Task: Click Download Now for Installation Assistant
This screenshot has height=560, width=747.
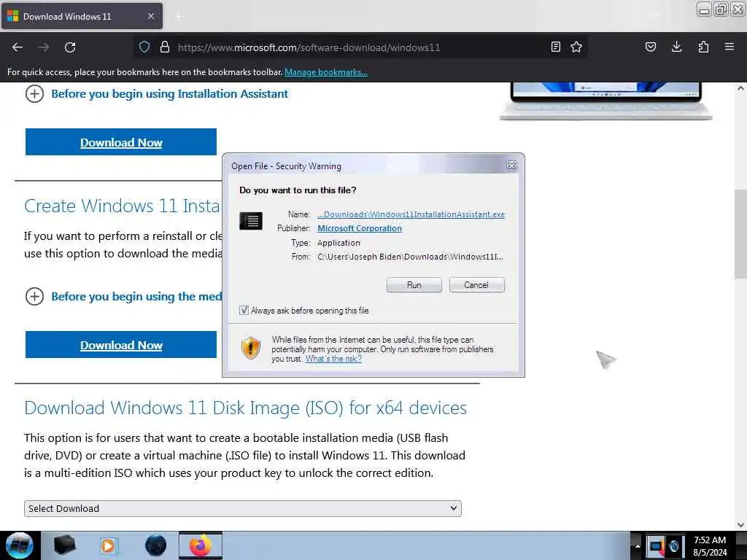Action: [121, 142]
